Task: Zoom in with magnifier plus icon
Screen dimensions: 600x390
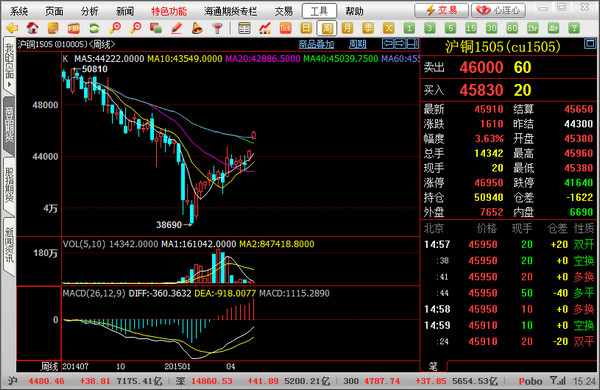Action: tap(115, 28)
